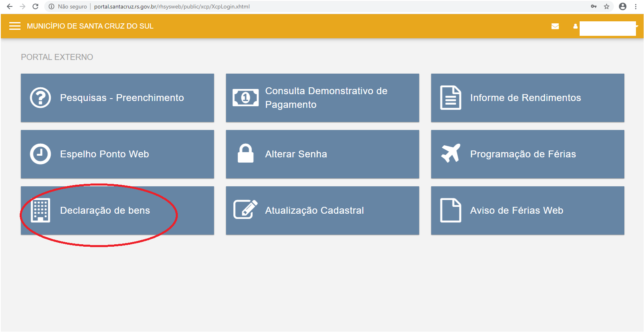This screenshot has width=644, height=332.
Task: Click the pencil edit icon
Action: (245, 209)
